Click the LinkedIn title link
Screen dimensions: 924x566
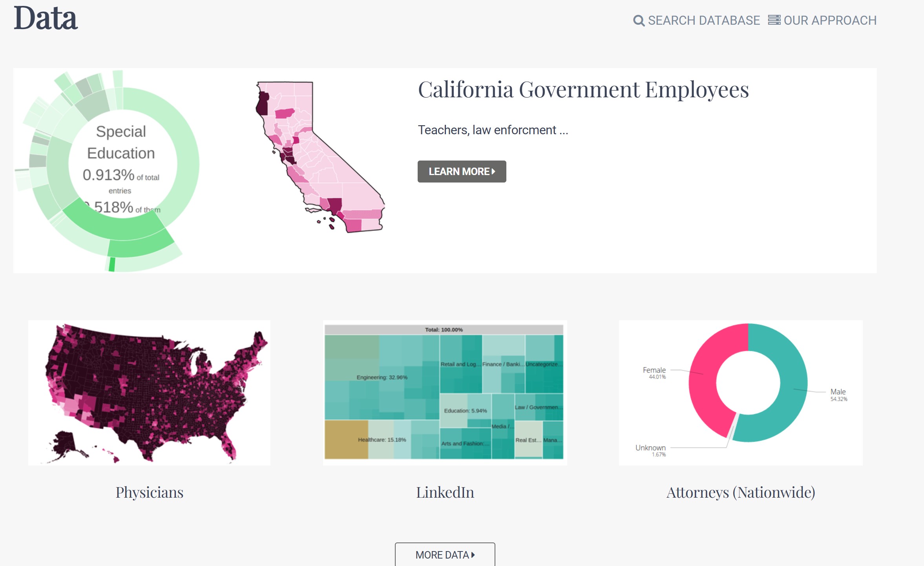[445, 492]
